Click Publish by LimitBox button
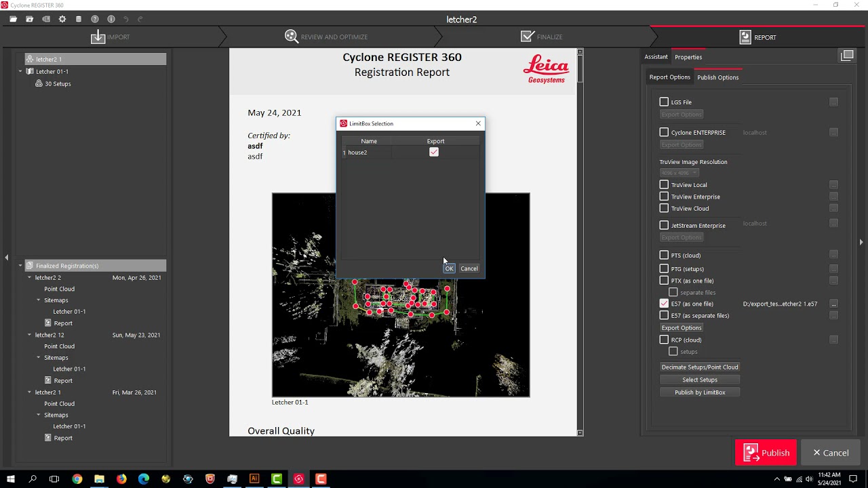Viewport: 868px width, 488px height. click(x=700, y=392)
